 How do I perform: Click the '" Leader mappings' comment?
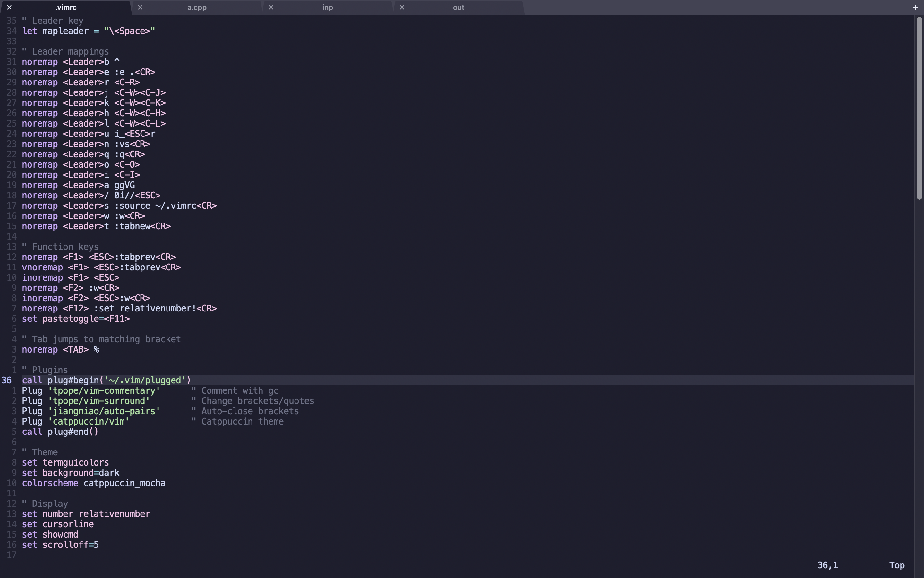pos(65,52)
